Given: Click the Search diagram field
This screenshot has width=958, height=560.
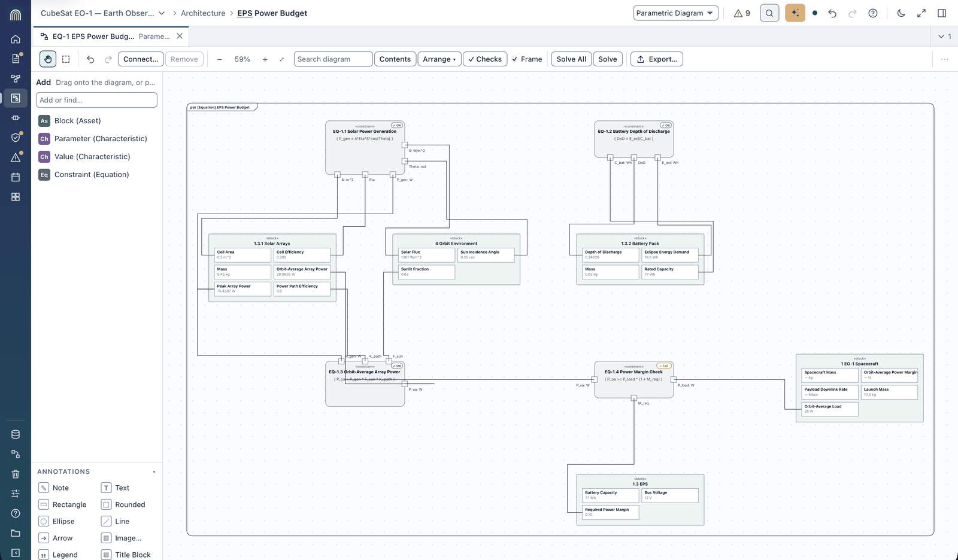Looking at the screenshot, I should (x=333, y=59).
